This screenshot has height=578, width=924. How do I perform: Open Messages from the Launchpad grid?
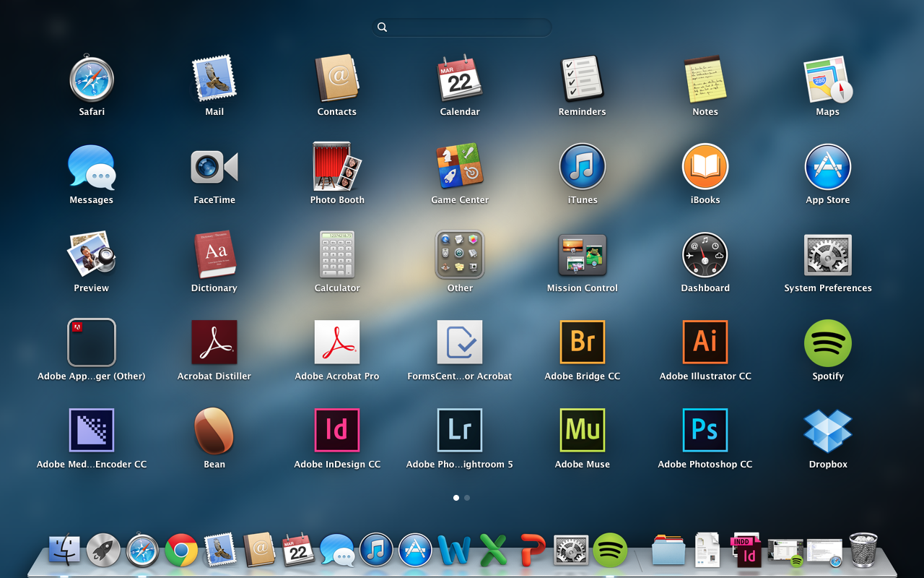point(92,167)
